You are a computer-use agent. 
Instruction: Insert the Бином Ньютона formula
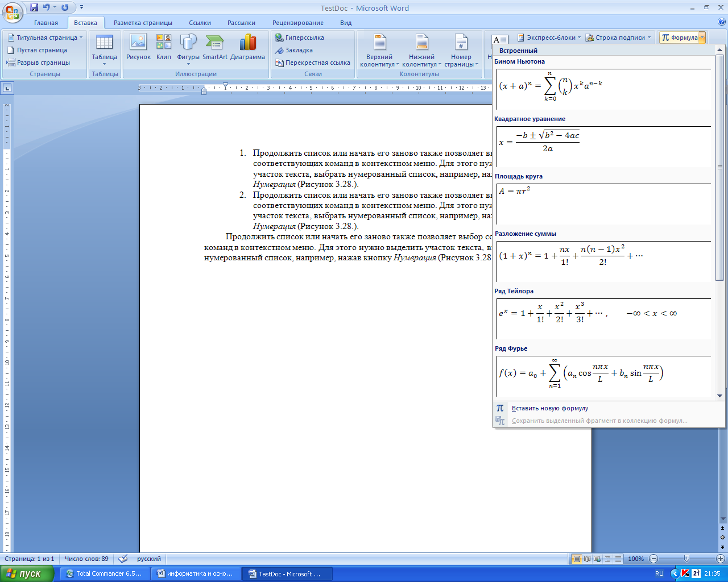coord(603,89)
